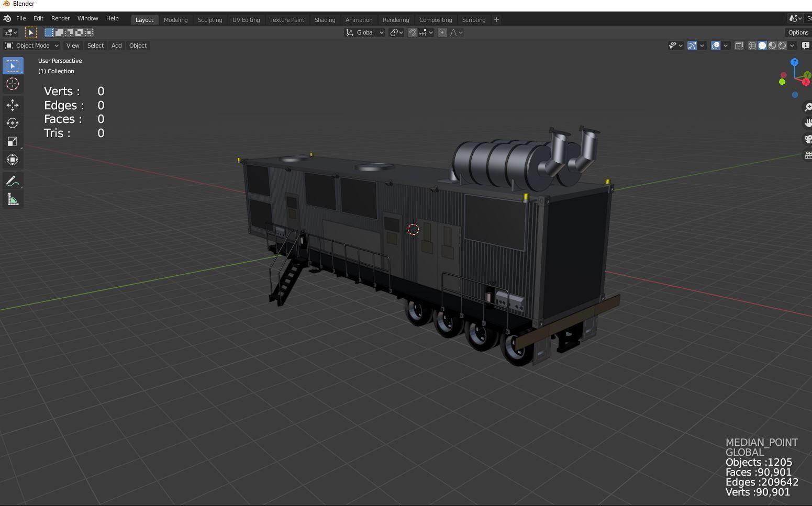Switch to the UV Editing workspace tab

coord(246,20)
